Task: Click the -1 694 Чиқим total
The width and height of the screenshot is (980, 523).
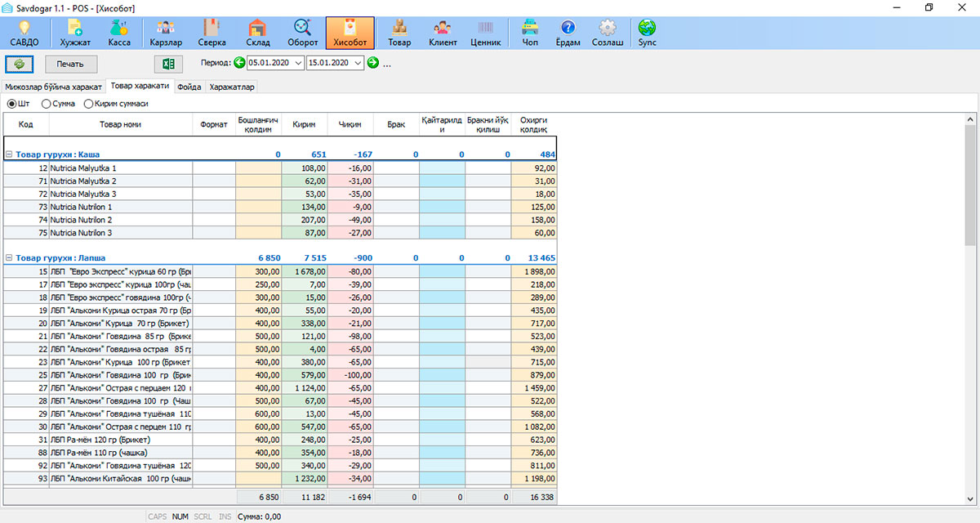Action: 350,497
